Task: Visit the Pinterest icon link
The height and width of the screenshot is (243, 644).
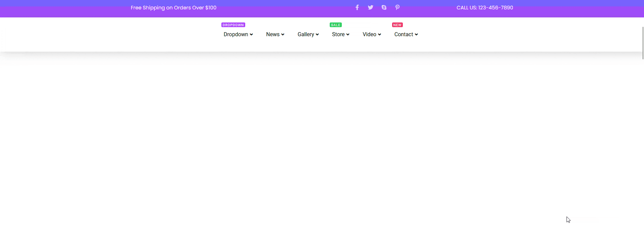Action: [397, 7]
